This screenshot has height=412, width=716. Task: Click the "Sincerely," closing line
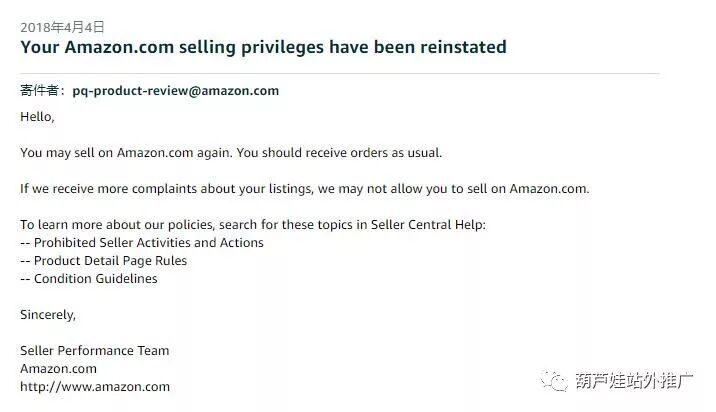pyautogui.click(x=48, y=315)
